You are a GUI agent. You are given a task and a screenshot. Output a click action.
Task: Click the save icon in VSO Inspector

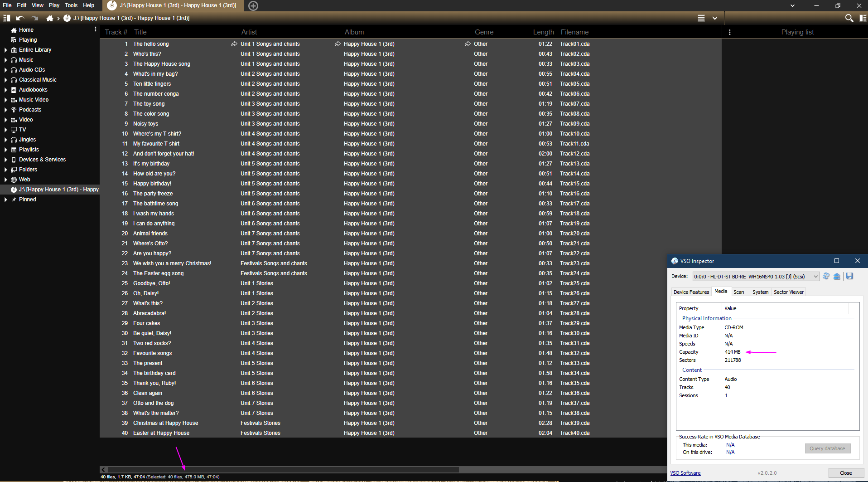pyautogui.click(x=849, y=277)
